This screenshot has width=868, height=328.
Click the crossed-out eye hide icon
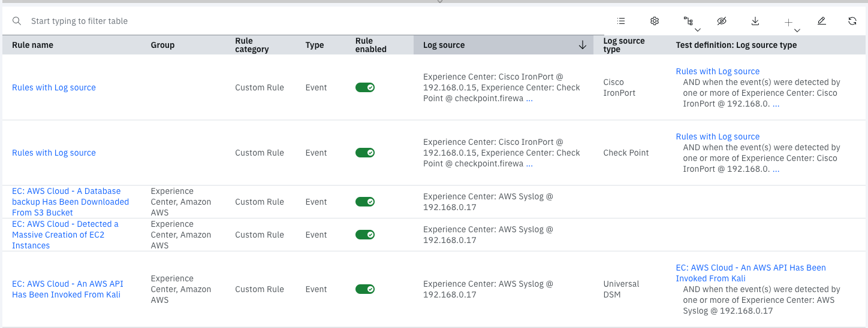click(x=722, y=21)
